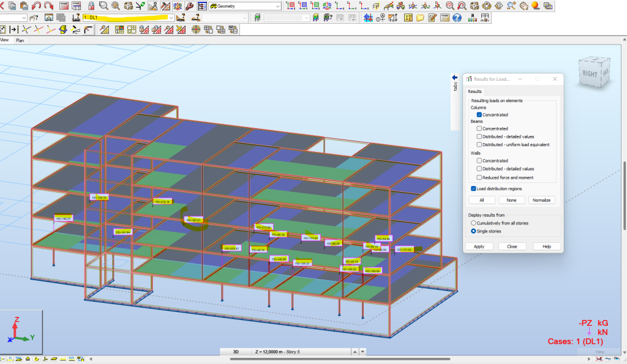Expand the 1 : DL1 load case dropdown
This screenshot has width=627, height=364.
click(171, 18)
